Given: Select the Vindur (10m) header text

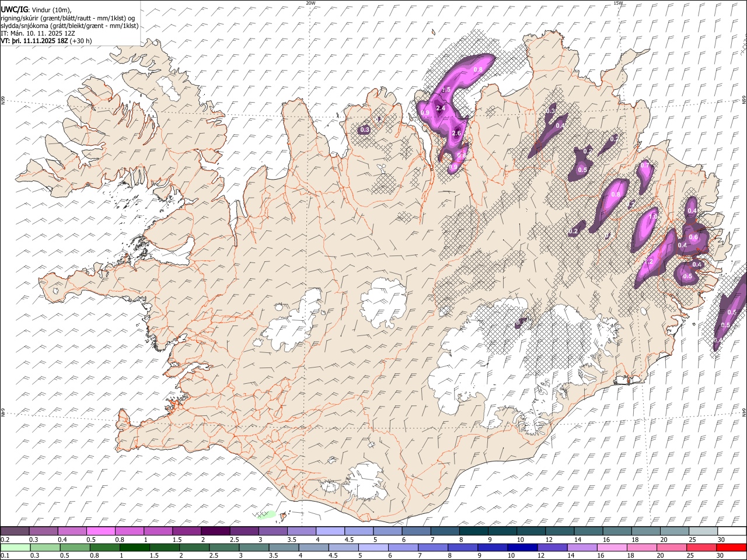Looking at the screenshot, I should coord(51,10).
